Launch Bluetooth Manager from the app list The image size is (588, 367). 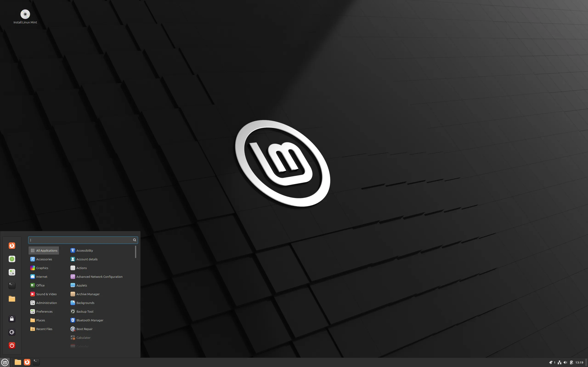tap(90, 320)
